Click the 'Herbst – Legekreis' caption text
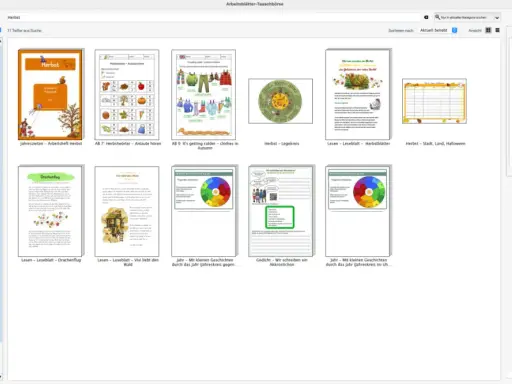512x384 pixels. pyautogui.click(x=282, y=144)
